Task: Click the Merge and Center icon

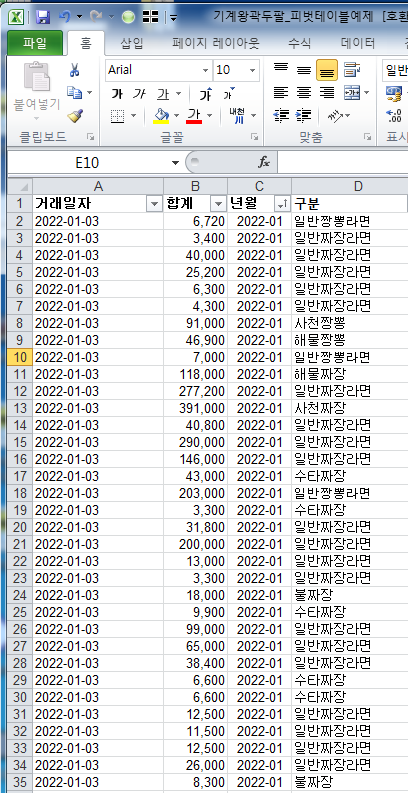Action: coord(351,93)
